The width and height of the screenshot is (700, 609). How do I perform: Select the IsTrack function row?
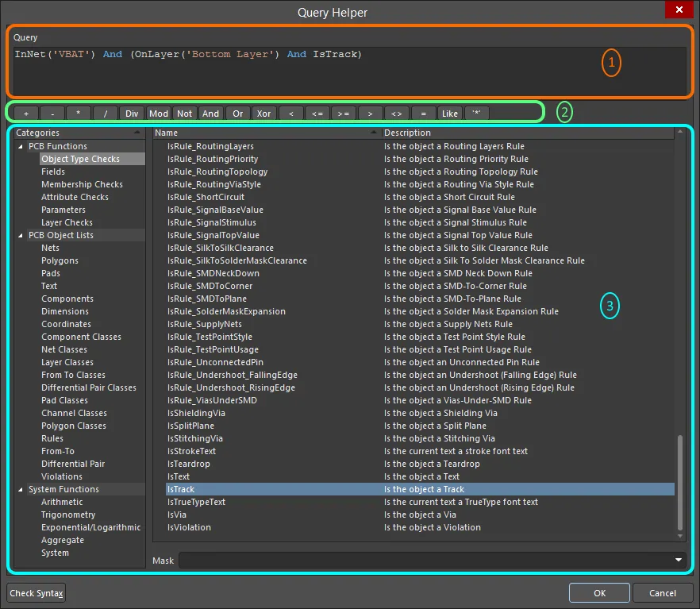(x=420, y=489)
